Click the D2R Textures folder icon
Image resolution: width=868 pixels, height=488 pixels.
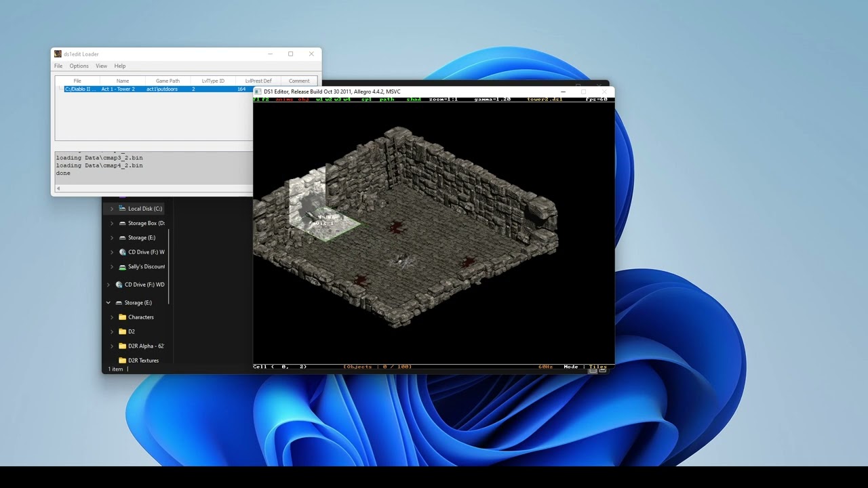point(122,361)
